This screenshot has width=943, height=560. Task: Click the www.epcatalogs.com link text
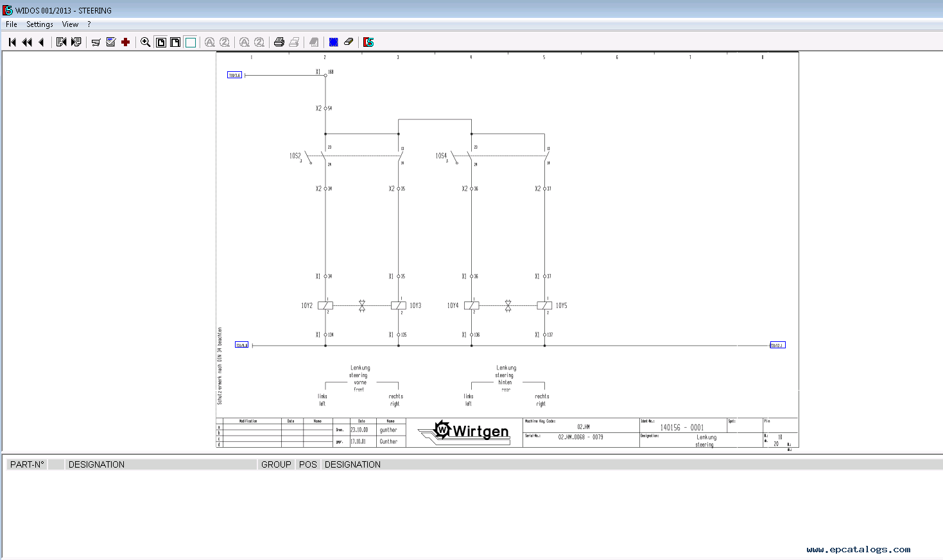tap(859, 549)
